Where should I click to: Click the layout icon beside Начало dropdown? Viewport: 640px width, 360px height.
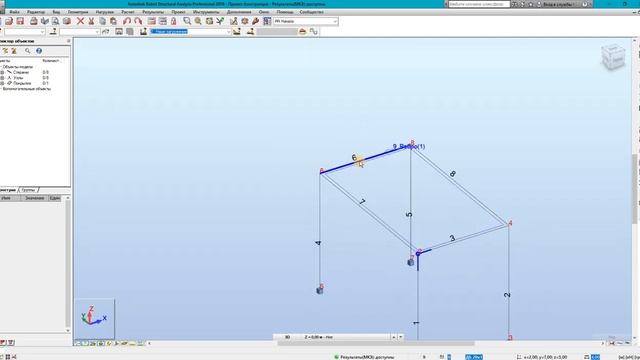click(267, 21)
